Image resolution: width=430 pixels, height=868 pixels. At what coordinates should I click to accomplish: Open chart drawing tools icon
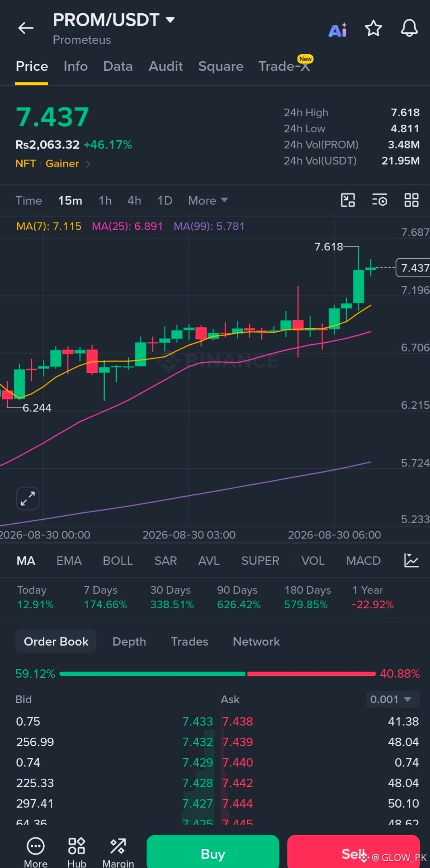click(348, 200)
